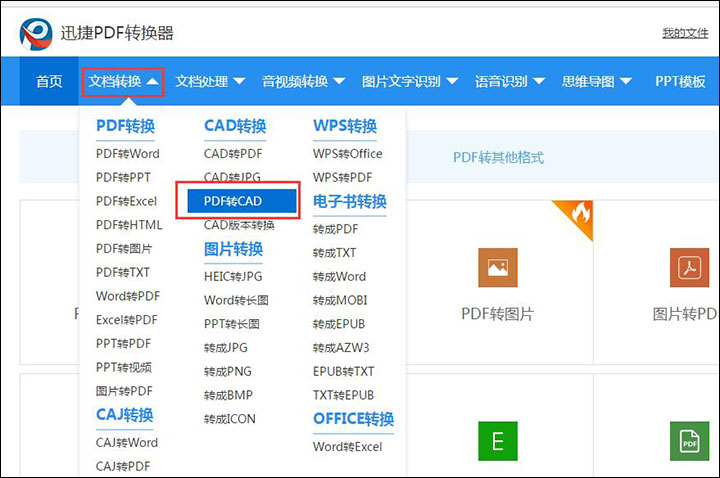The image size is (720, 478).
Task: Click the CAJ转换 category heading
Action: click(x=124, y=415)
